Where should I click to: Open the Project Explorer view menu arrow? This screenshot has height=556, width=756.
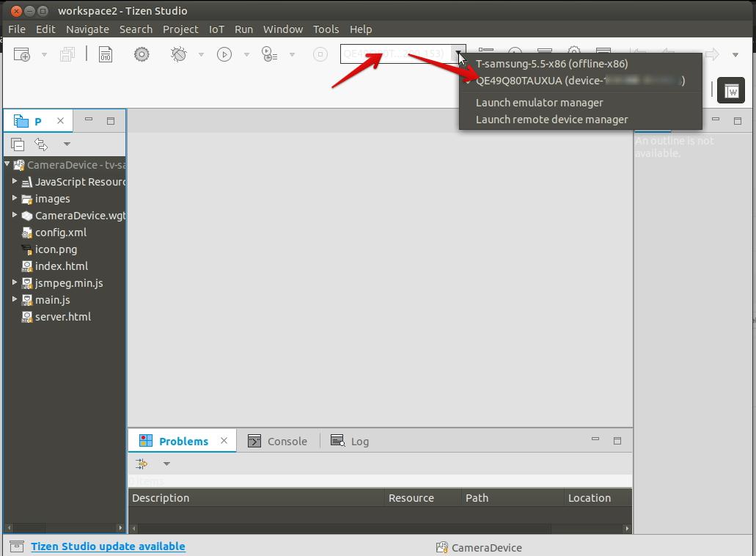[x=67, y=144]
